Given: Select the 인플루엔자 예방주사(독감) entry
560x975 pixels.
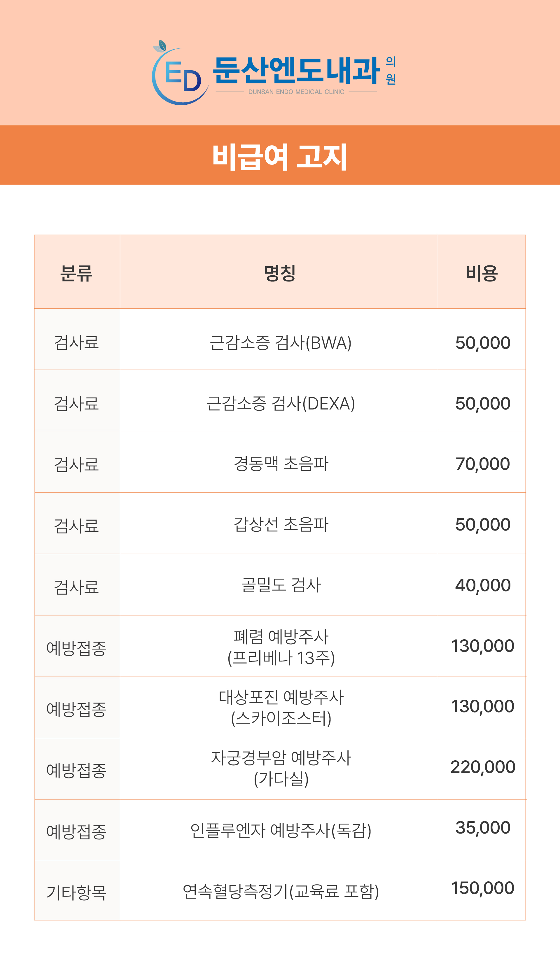Looking at the screenshot, I should (x=281, y=830).
